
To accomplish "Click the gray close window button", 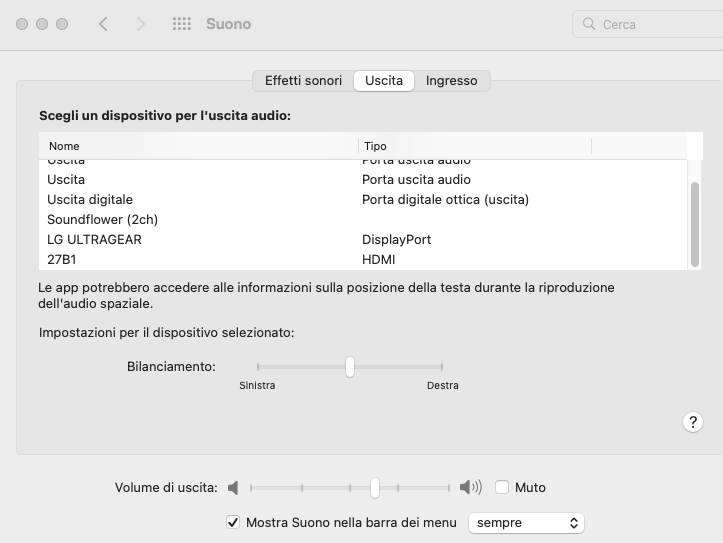I will (22, 24).
